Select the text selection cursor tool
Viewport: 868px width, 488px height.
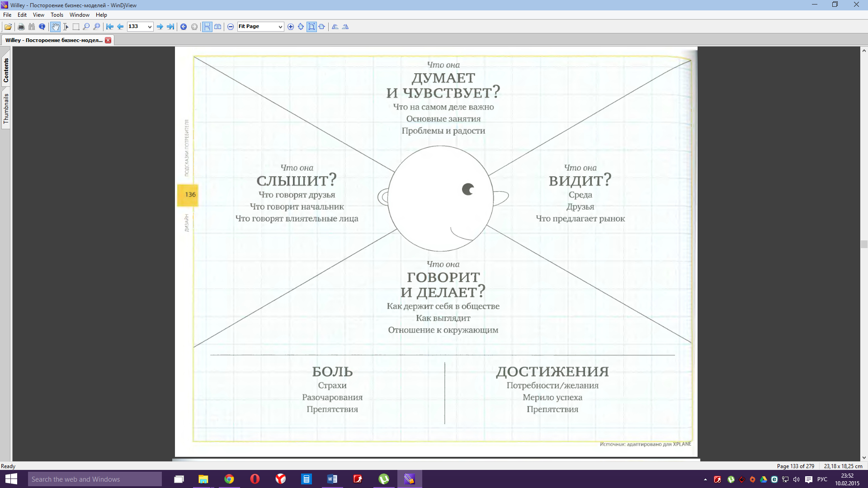(66, 27)
